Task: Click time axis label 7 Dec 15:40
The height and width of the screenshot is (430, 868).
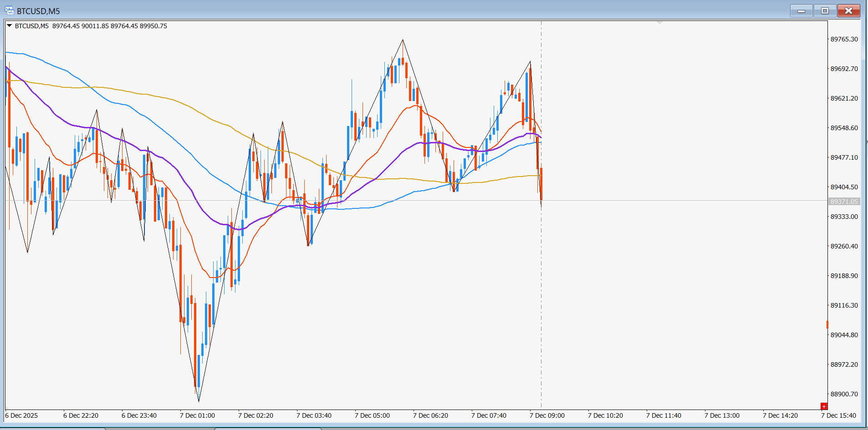Action: click(838, 415)
